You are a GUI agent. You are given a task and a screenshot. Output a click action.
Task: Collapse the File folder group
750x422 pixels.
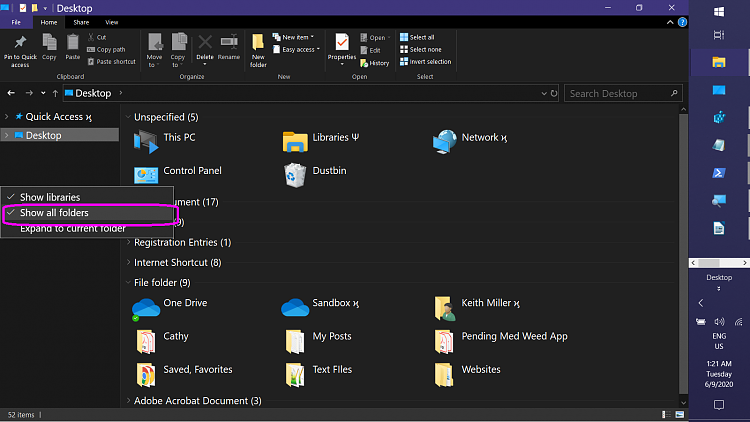(x=127, y=283)
